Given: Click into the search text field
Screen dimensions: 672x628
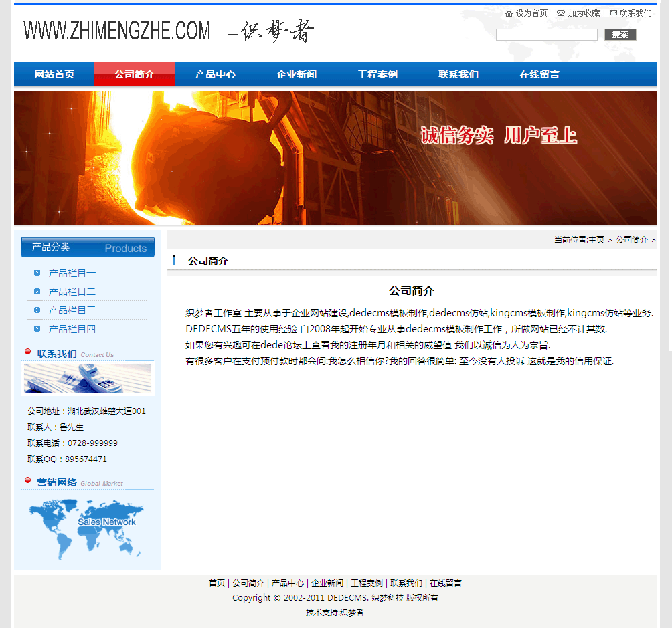Looking at the screenshot, I should tap(546, 35).
